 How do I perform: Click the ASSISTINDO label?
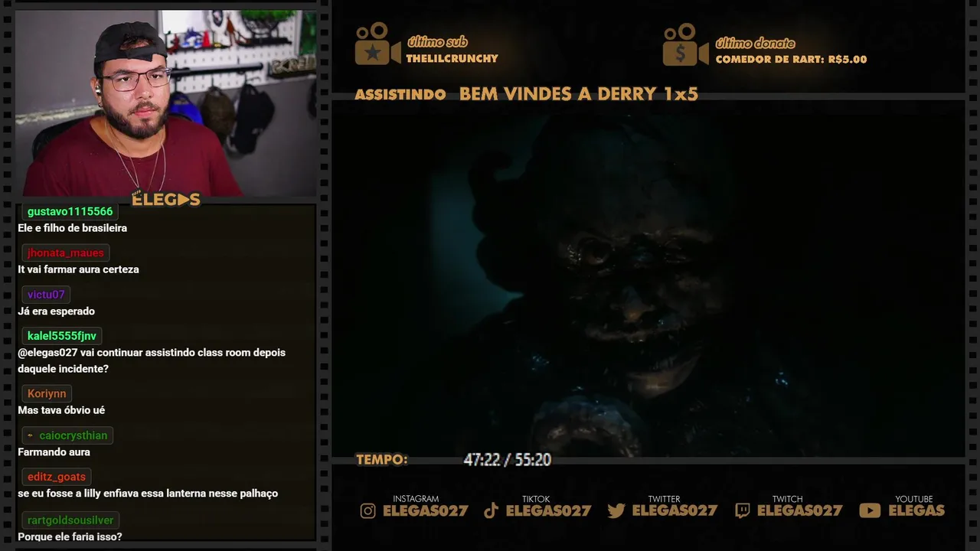400,95
